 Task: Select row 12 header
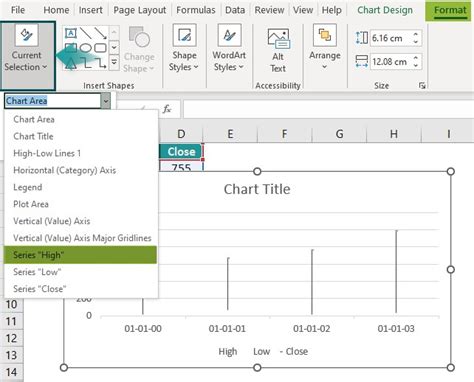[11, 338]
